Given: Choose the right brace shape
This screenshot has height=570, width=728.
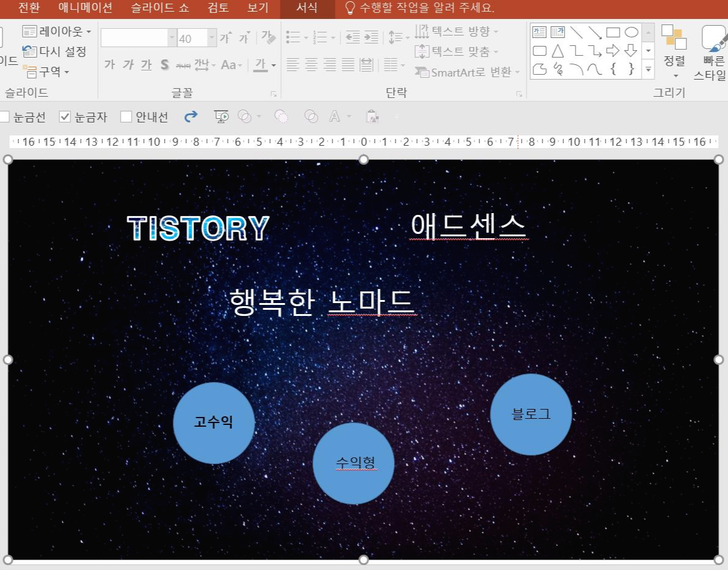Looking at the screenshot, I should (631, 69).
